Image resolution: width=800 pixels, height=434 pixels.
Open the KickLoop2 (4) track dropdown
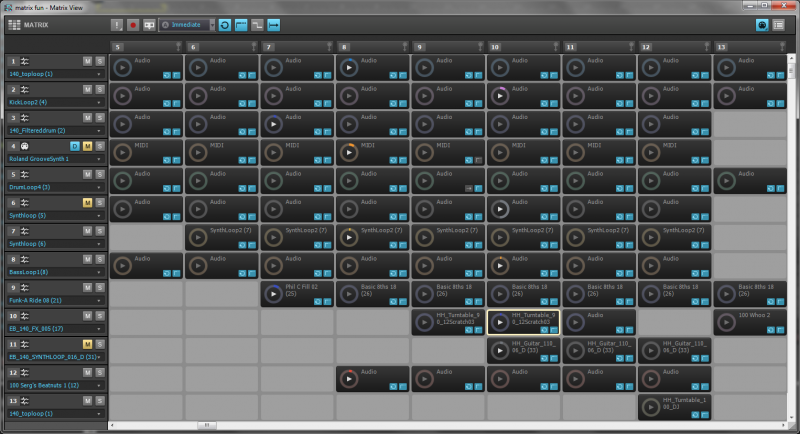point(98,102)
